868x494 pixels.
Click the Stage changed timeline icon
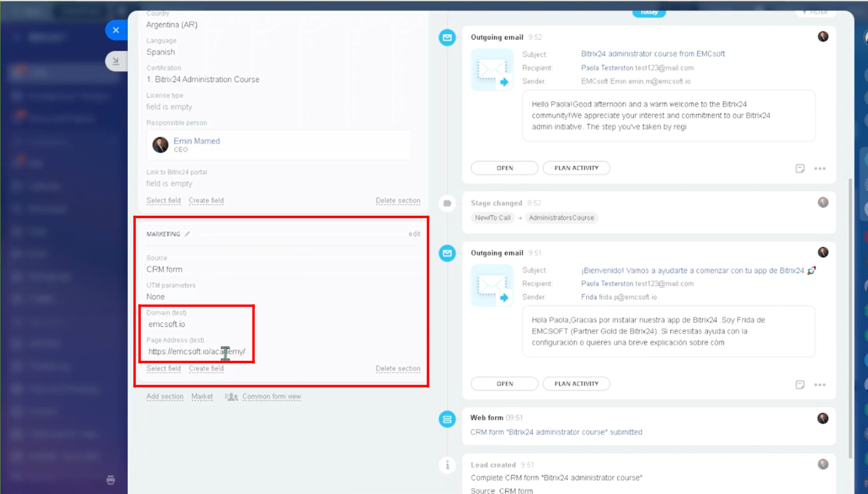coord(447,203)
